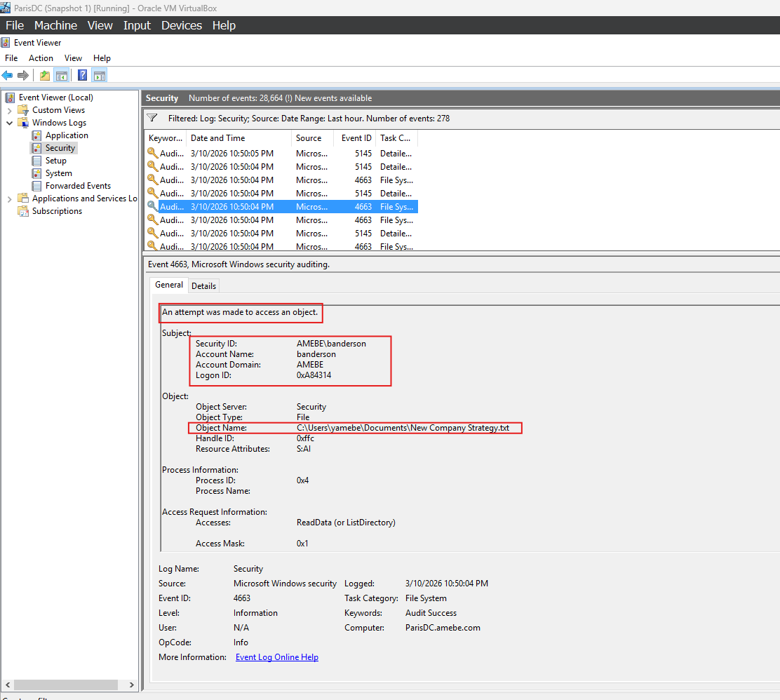
Task: Switch to the Details tab
Action: pos(204,286)
